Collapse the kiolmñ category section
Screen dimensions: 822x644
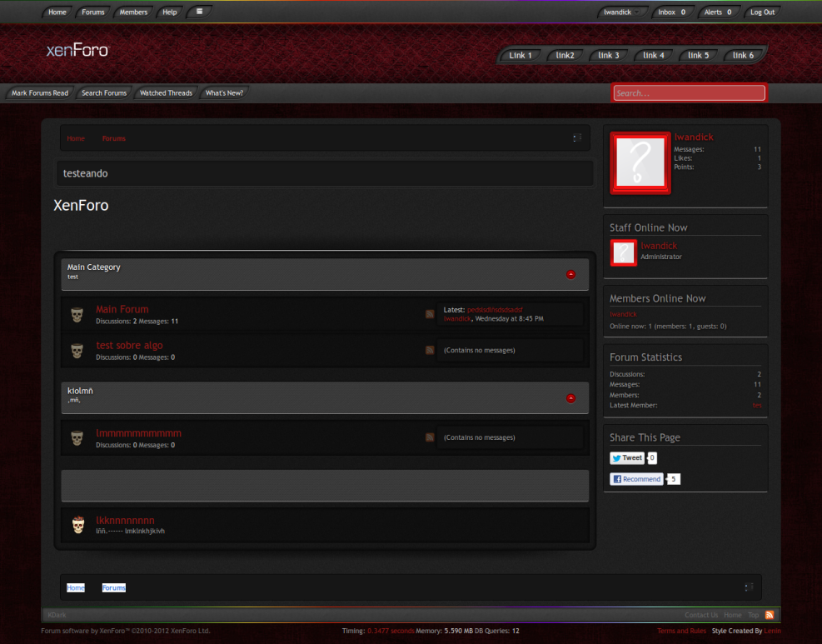pyautogui.click(x=570, y=398)
